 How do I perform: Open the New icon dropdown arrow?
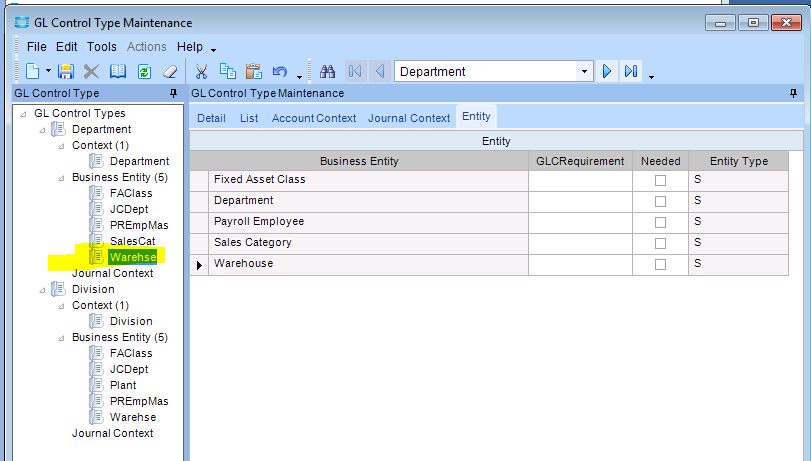coord(48,71)
